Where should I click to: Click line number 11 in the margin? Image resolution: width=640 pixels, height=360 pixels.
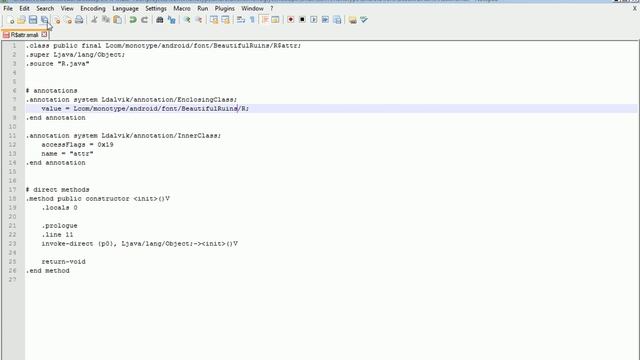(x=13, y=136)
